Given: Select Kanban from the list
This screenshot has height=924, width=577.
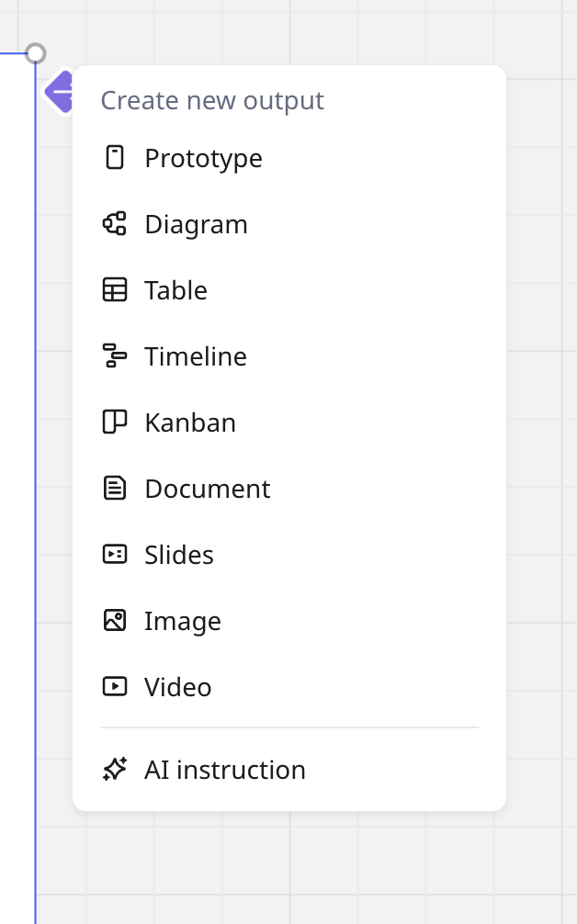Looking at the screenshot, I should (190, 423).
